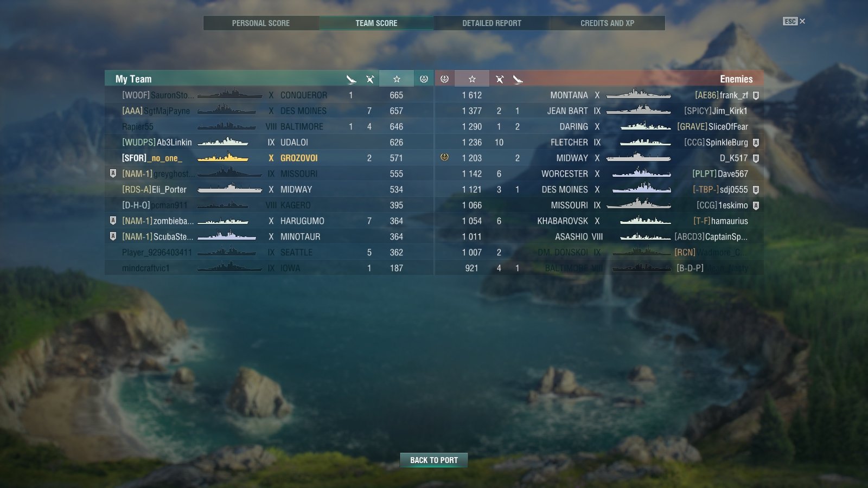
Task: Sort Enemies by star XP column icon
Action: pyautogui.click(x=472, y=79)
